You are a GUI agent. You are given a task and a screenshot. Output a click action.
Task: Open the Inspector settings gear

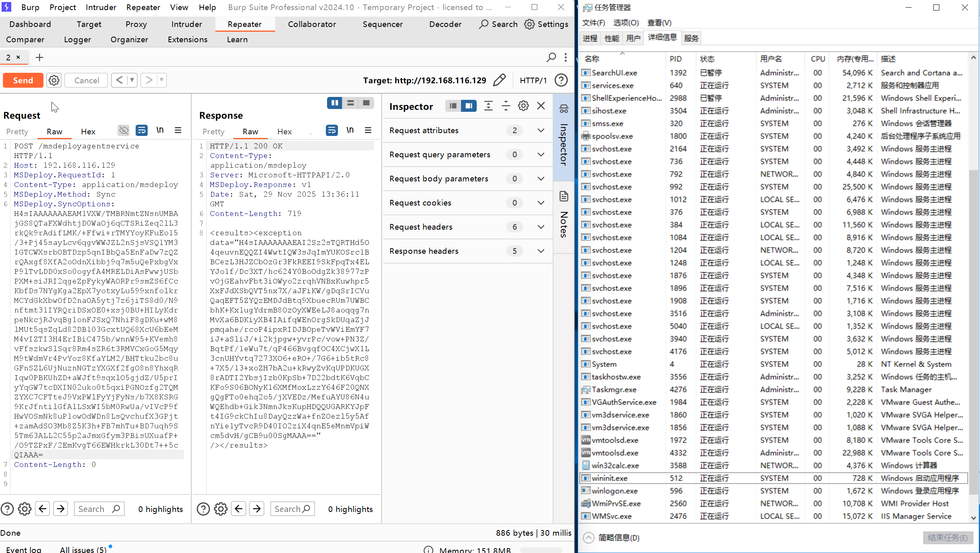[x=523, y=106]
